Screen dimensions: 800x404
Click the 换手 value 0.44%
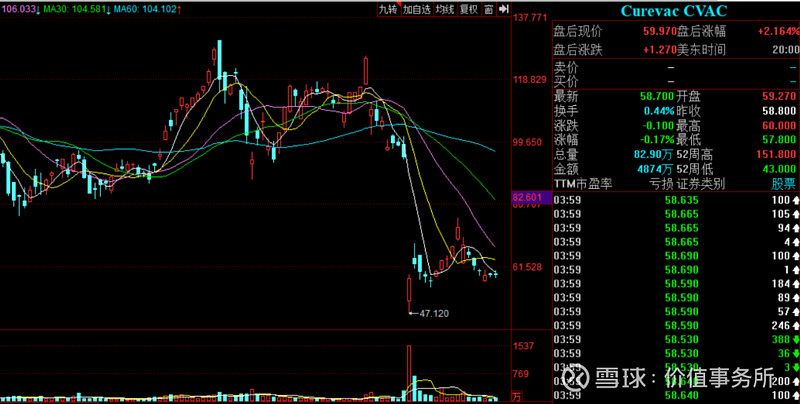pos(660,111)
